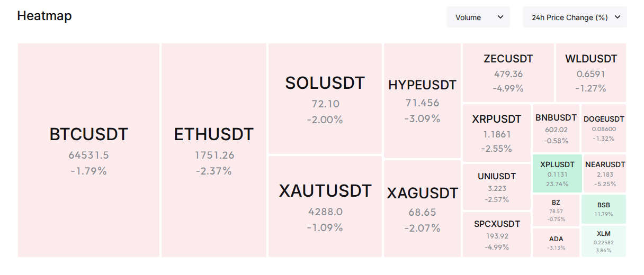This screenshot has height=275, width=644.
Task: Click the BNBUSDT tile
Action: click(x=556, y=128)
